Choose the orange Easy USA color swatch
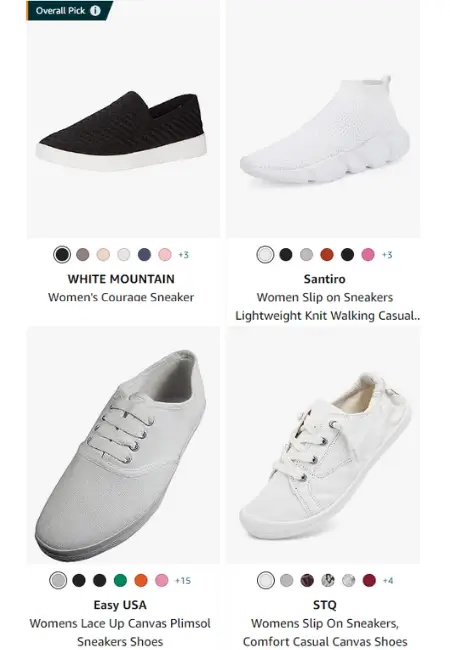Viewport: 450px width, 650px height. click(x=141, y=580)
